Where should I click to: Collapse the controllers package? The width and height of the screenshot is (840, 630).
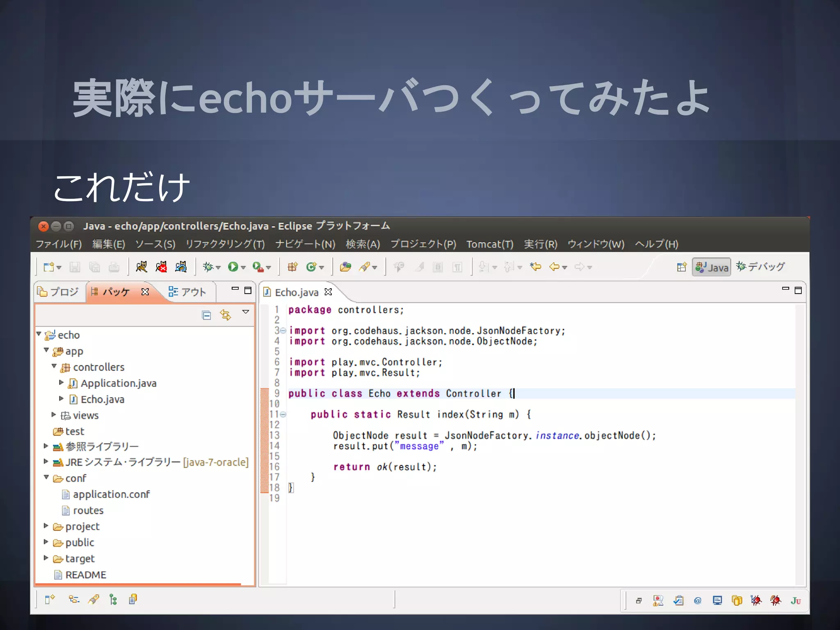[54, 366]
